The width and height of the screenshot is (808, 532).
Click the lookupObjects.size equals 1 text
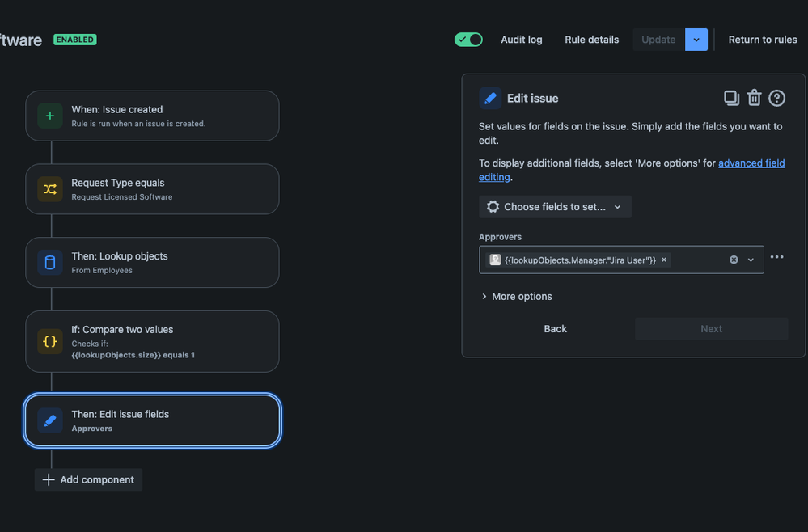pos(133,355)
